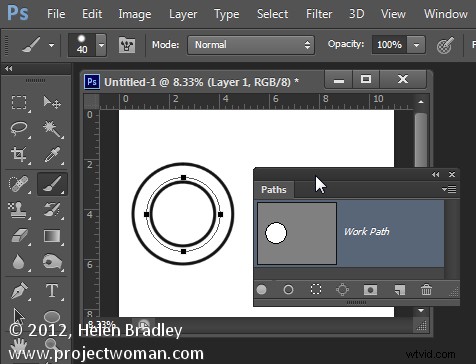Delete current path trash icon

[x=426, y=289]
